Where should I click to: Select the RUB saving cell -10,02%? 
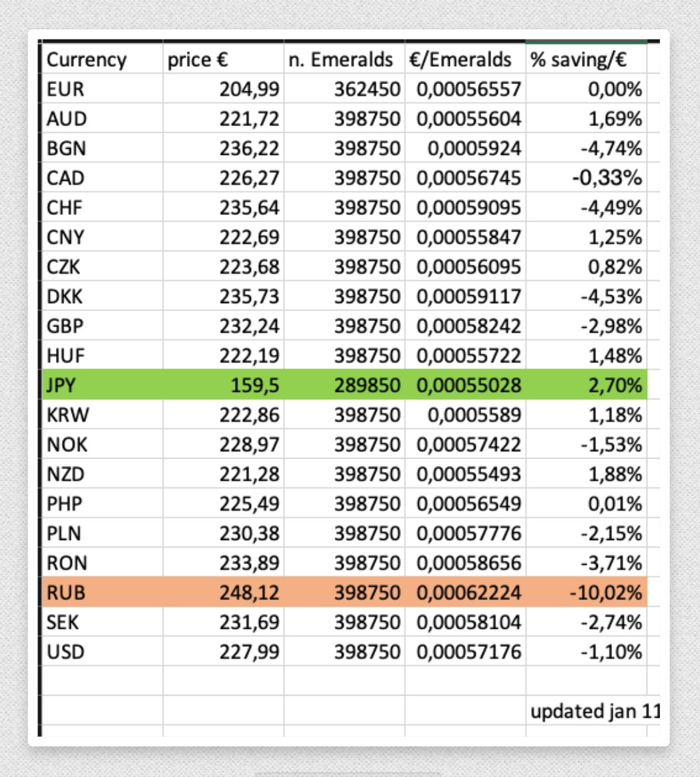click(586, 591)
